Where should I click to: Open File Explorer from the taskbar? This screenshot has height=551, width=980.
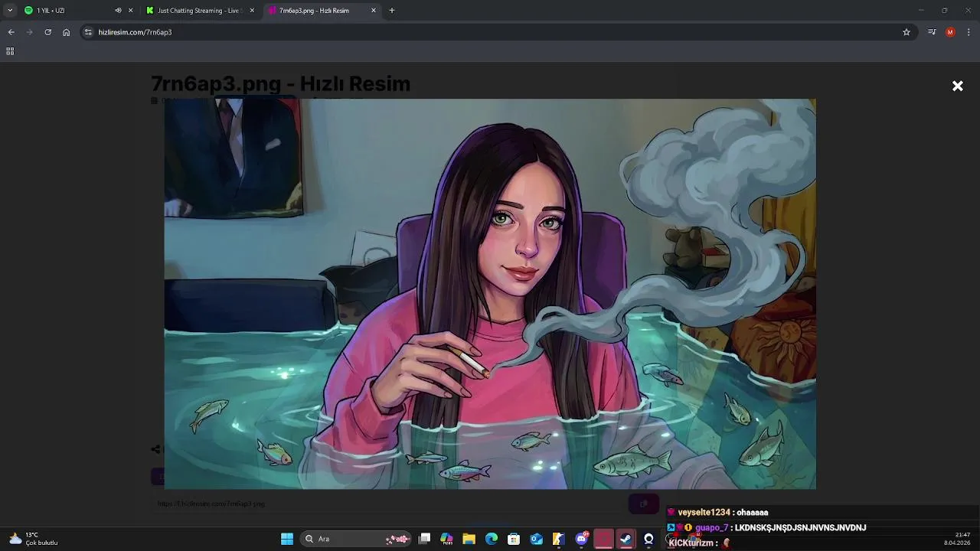tap(469, 539)
